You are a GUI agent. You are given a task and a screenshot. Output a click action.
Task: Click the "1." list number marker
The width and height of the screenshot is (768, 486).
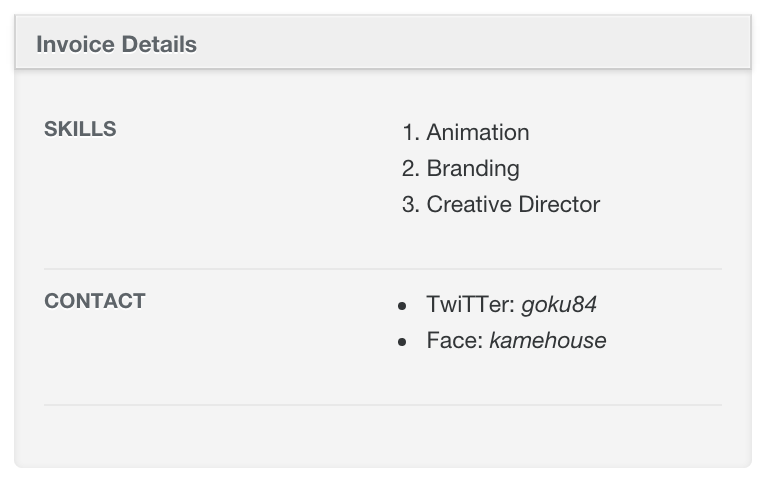(410, 132)
